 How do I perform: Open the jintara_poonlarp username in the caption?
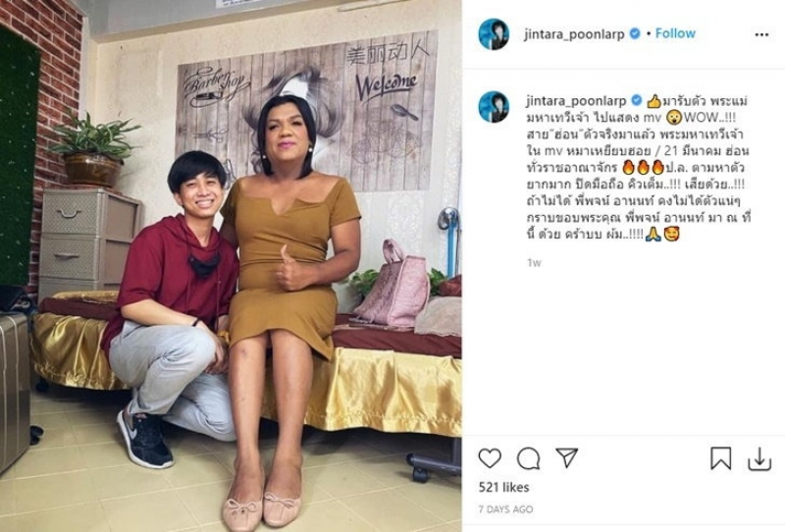[x=576, y=101]
